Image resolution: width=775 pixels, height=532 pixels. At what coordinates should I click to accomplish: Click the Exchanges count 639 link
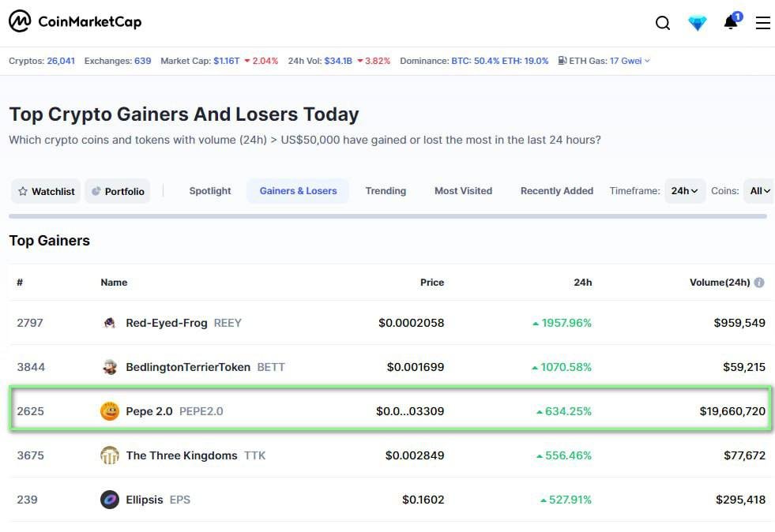click(143, 61)
